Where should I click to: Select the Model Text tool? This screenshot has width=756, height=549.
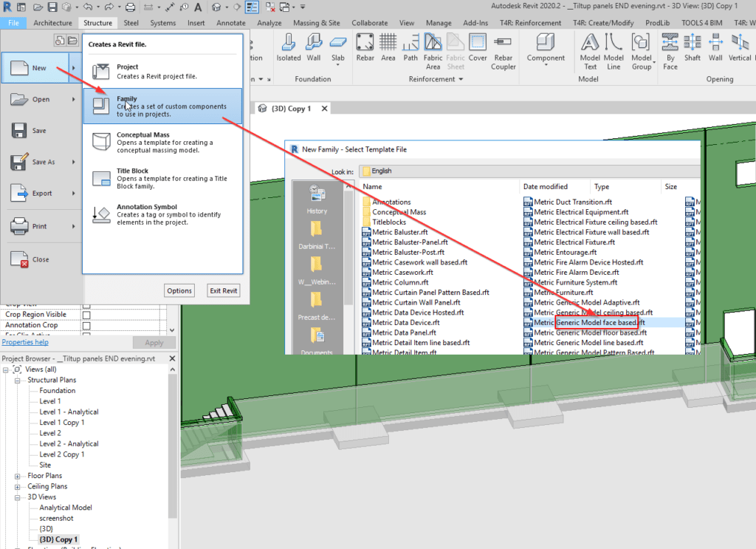pyautogui.click(x=590, y=51)
